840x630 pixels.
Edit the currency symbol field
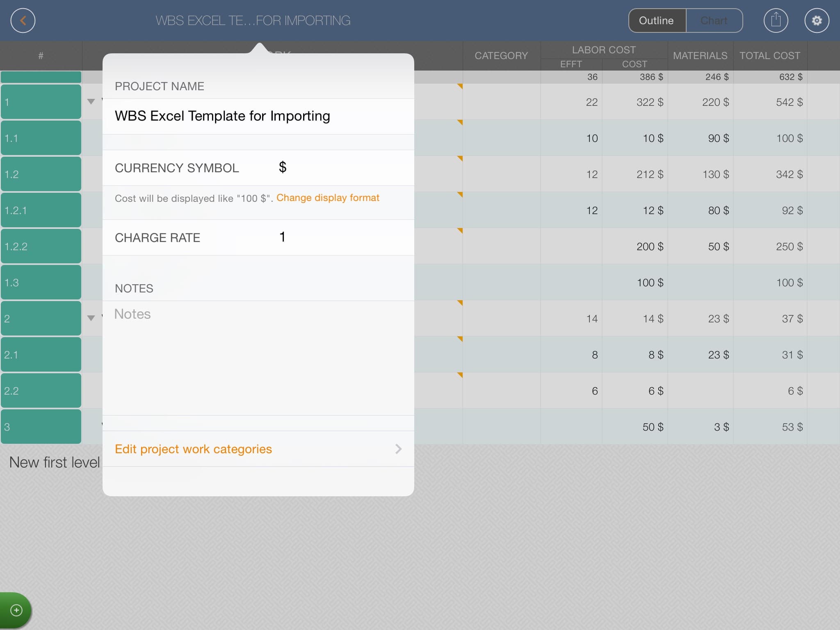[x=282, y=167]
